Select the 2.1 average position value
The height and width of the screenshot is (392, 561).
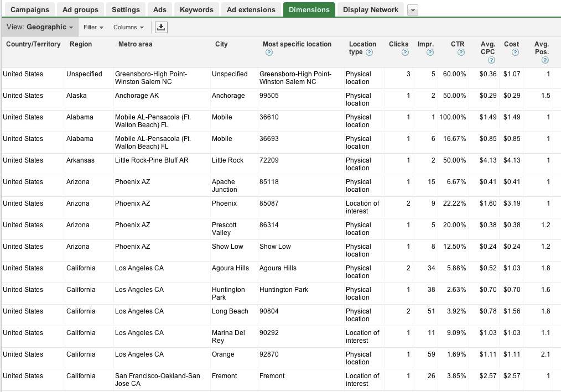pos(546,354)
